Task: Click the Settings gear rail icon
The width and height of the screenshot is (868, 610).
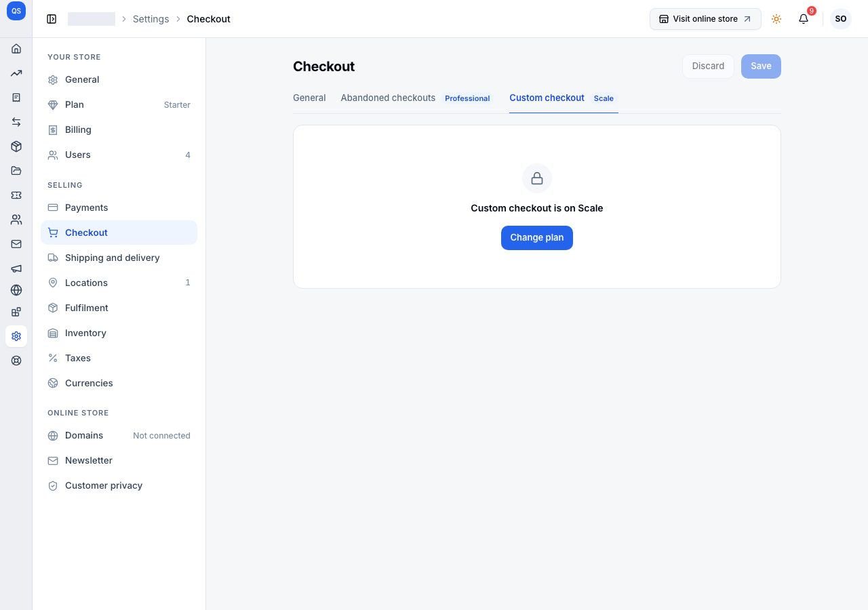Action: pyautogui.click(x=16, y=336)
